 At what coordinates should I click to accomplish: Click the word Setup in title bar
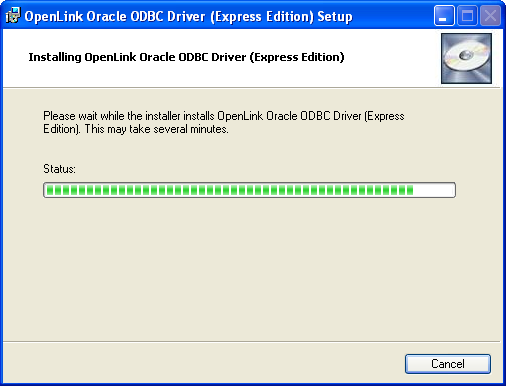pyautogui.click(x=335, y=16)
